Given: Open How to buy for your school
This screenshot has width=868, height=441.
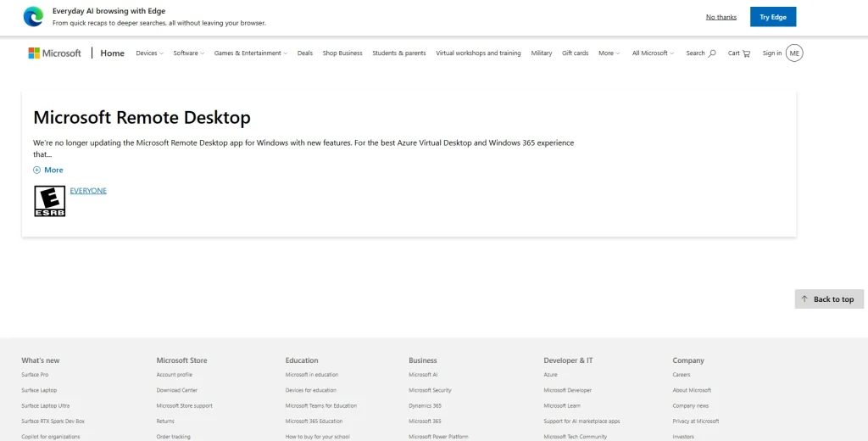Looking at the screenshot, I should [x=318, y=437].
